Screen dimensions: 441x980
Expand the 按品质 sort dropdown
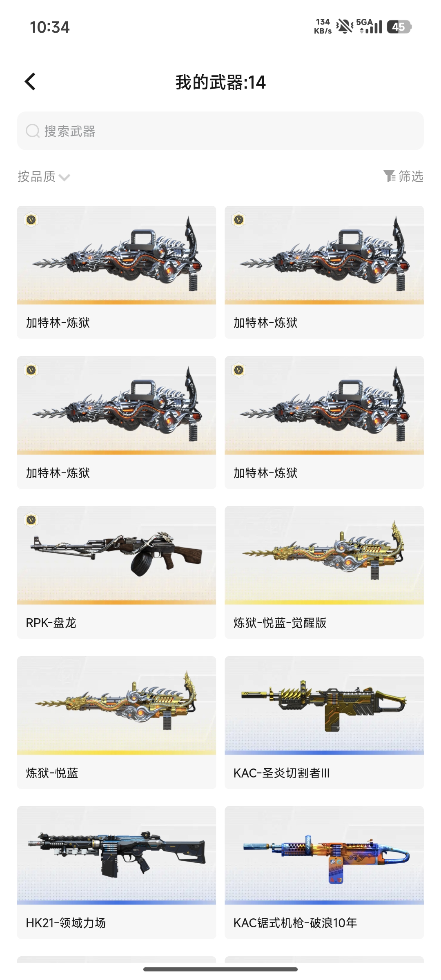[44, 176]
